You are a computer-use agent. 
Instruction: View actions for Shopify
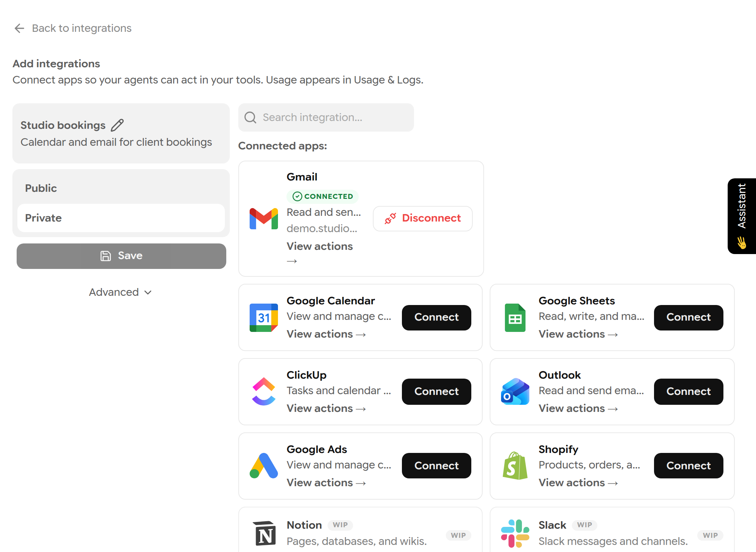578,483
